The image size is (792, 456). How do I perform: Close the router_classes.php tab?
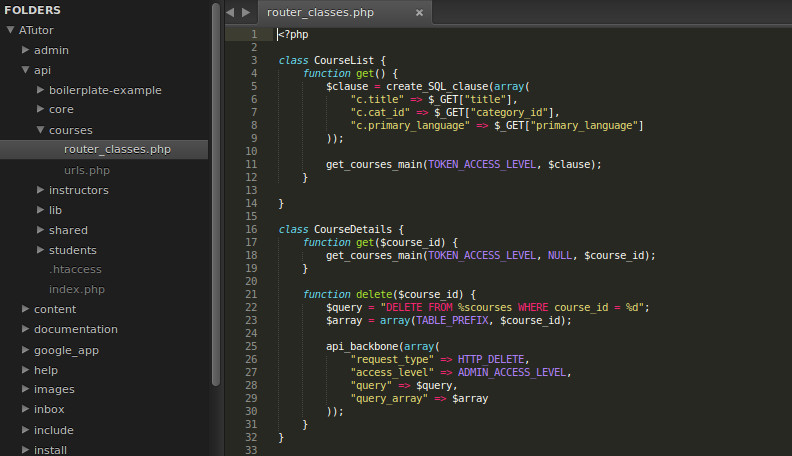point(419,13)
